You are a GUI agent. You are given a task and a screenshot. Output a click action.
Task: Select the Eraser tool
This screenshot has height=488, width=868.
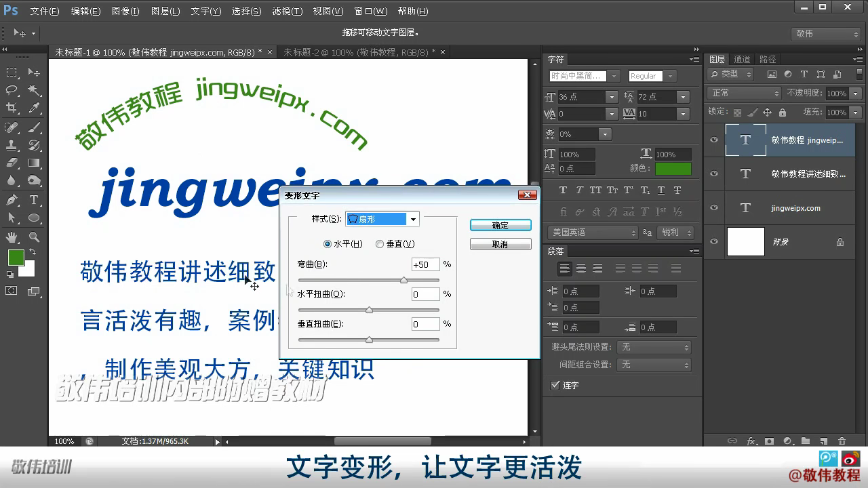[x=12, y=163]
